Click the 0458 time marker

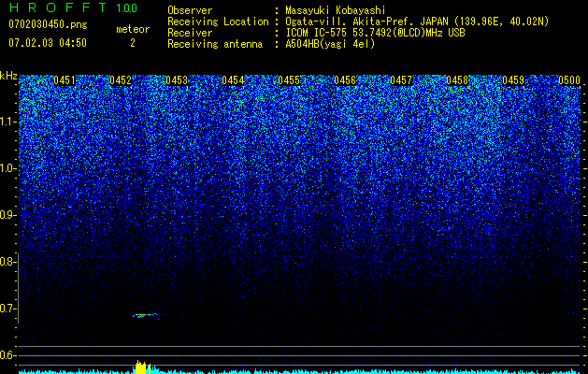[x=457, y=80]
